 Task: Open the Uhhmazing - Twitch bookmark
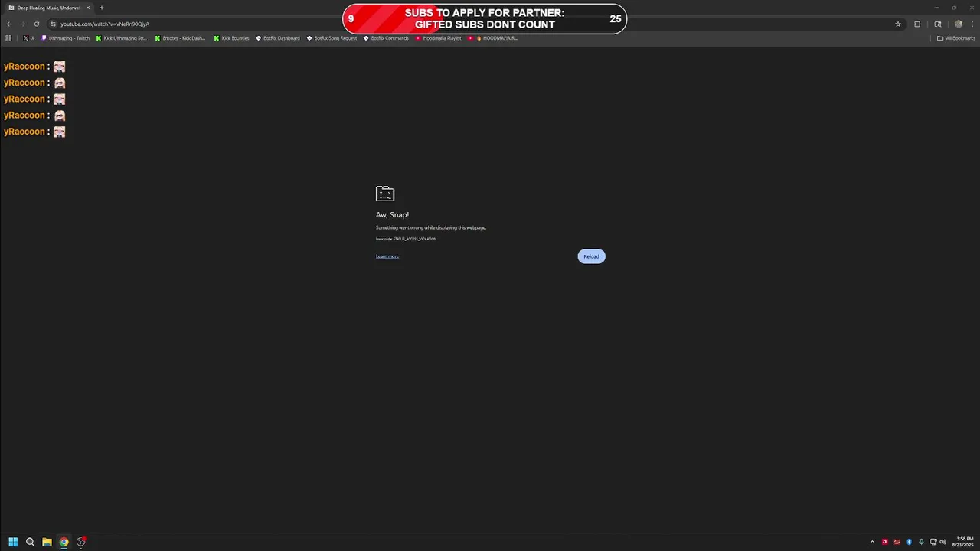coord(66,38)
